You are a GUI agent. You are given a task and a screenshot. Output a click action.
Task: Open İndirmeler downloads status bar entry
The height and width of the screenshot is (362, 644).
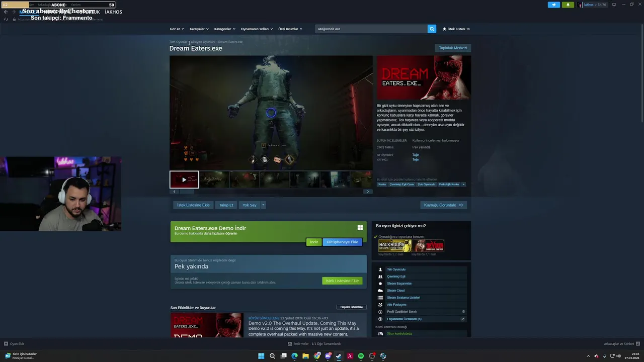pos(314,344)
